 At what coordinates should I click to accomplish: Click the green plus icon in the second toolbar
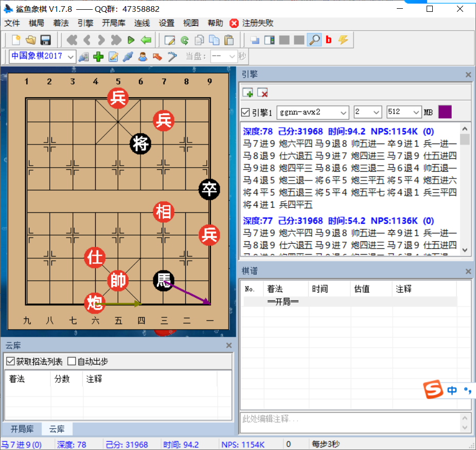(98, 57)
